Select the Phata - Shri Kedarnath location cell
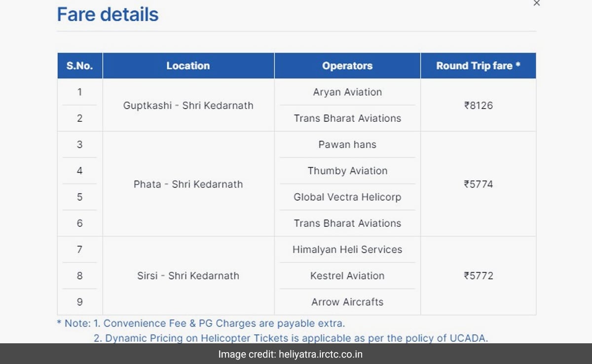592x364 pixels. pos(188,184)
